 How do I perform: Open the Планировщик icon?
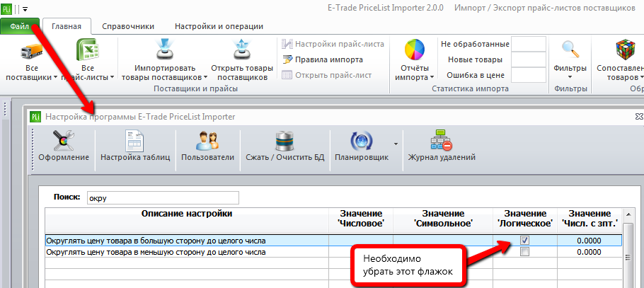click(362, 141)
